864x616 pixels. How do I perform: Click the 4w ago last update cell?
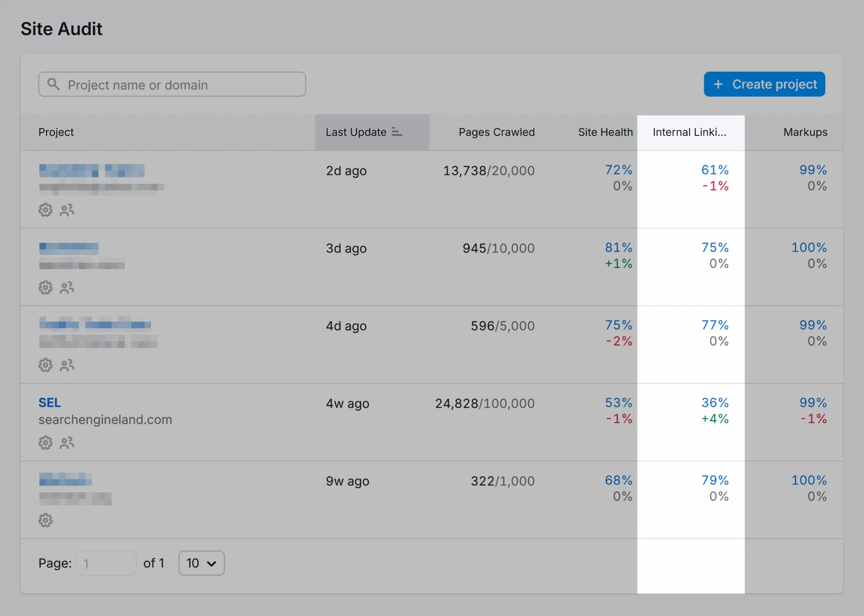(x=348, y=403)
